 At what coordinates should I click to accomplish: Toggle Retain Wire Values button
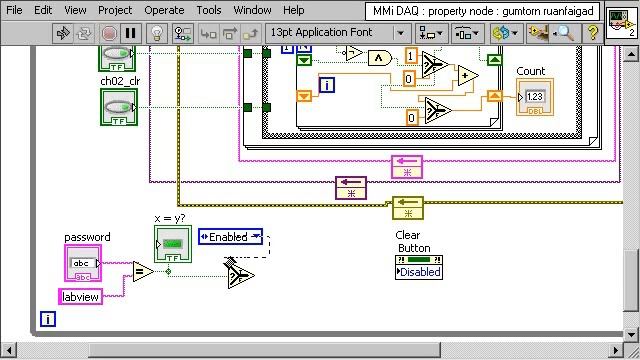182,33
